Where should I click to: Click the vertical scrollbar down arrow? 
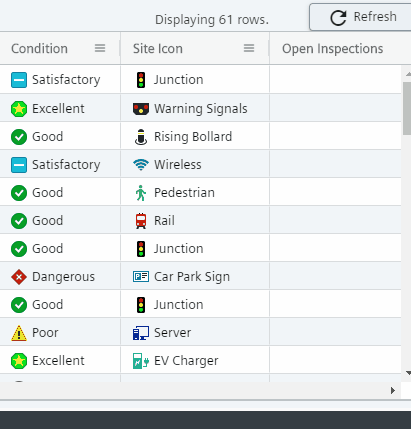408,373
